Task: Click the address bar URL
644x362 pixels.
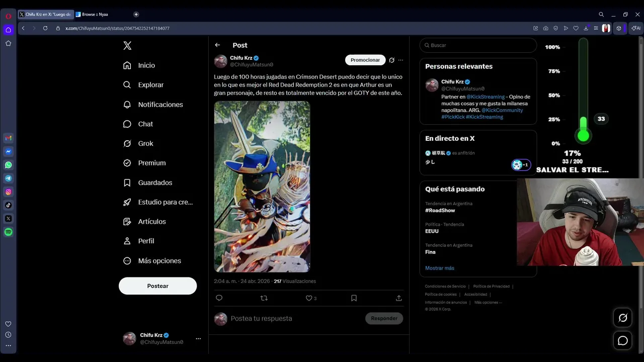Action: point(117,28)
